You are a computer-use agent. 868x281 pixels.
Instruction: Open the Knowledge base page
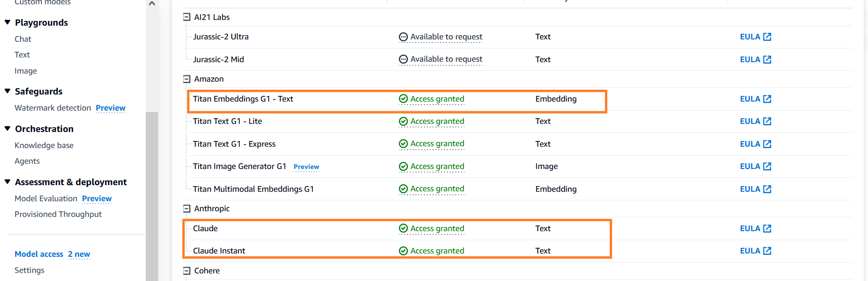(44, 145)
